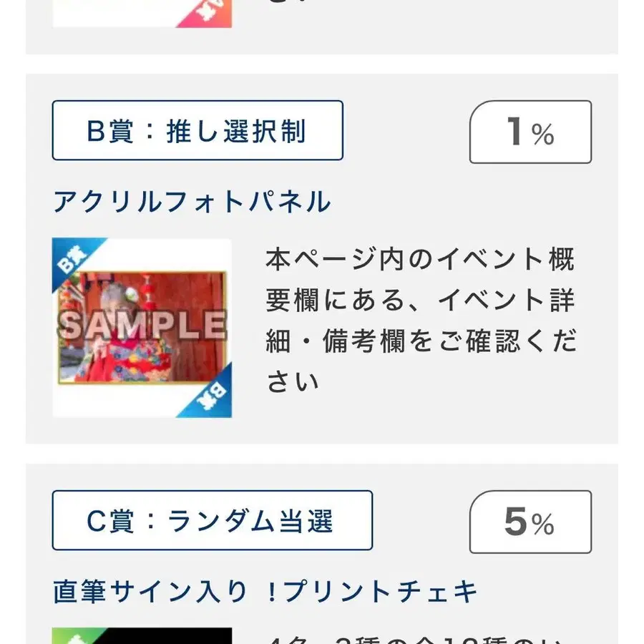Click the cut-off C prize description text
The width and height of the screenshot is (644, 644).
coord(420,638)
